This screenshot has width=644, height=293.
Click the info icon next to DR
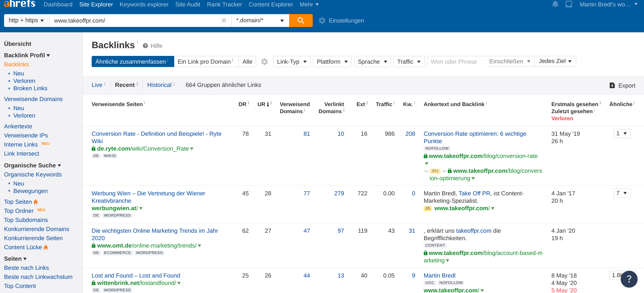pos(248,103)
